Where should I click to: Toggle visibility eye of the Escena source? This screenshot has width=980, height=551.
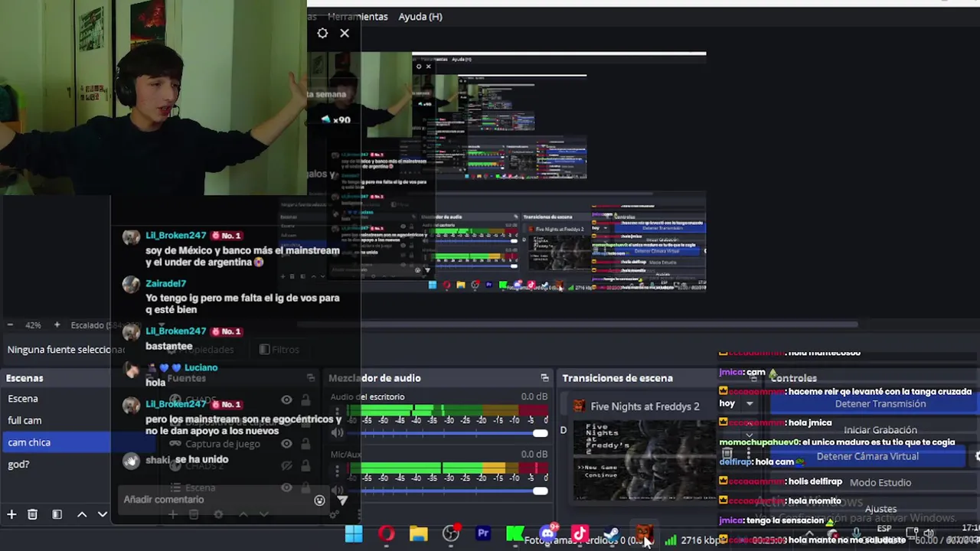pyautogui.click(x=286, y=487)
